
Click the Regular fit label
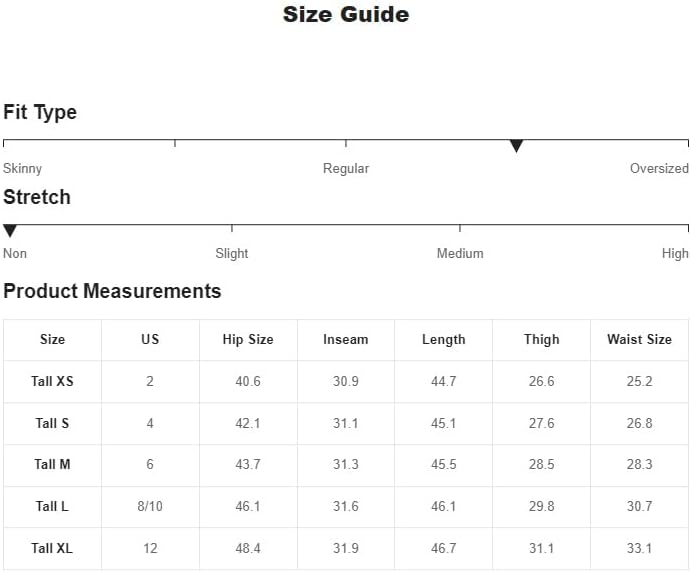click(346, 169)
